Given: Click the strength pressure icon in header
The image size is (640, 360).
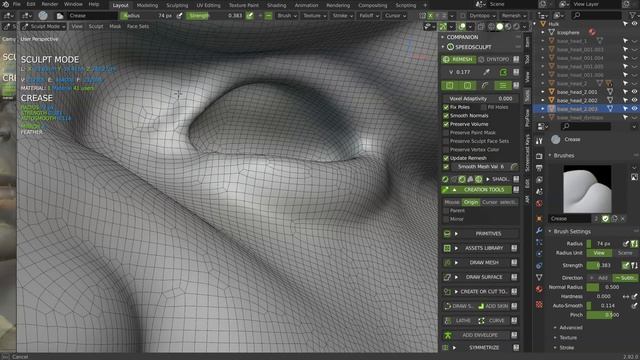Looking at the screenshot, I should click(x=250, y=16).
